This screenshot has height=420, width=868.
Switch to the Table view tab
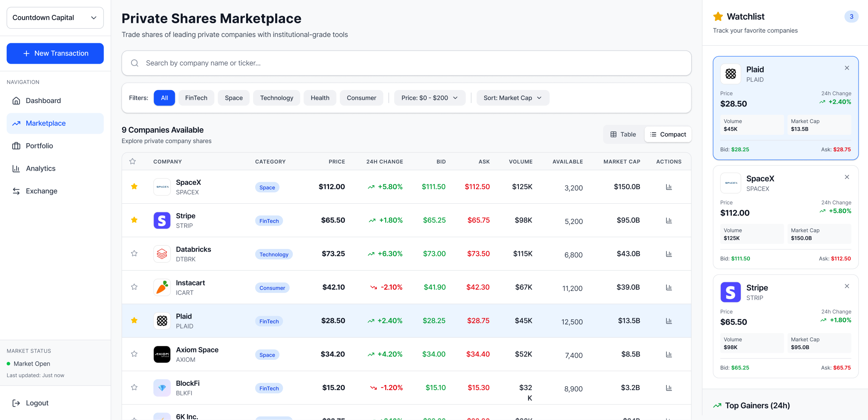tap(623, 134)
